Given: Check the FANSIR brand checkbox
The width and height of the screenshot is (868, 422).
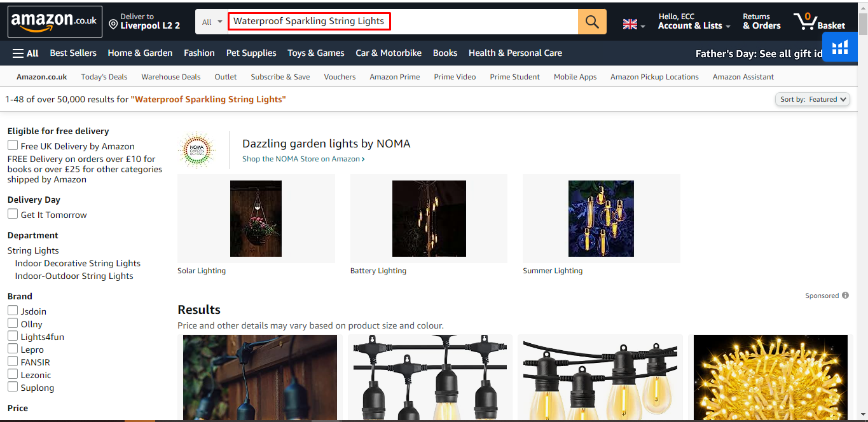Looking at the screenshot, I should 13,362.
